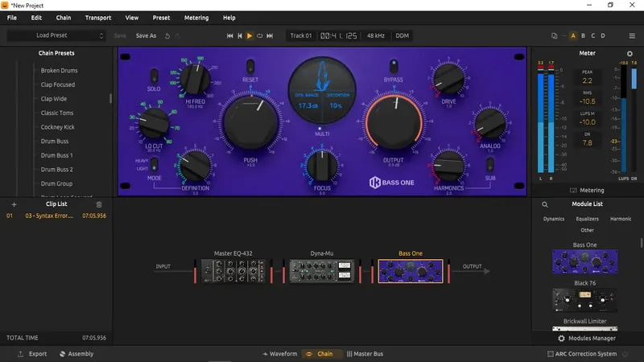
Task: Open the Metering menu
Action: [x=196, y=18]
